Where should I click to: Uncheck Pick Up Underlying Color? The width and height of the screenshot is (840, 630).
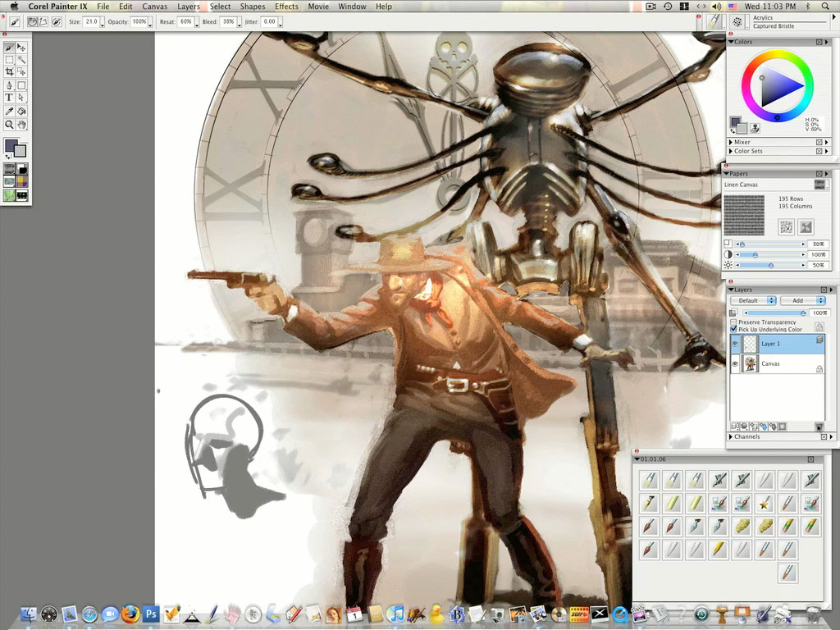pyautogui.click(x=733, y=329)
